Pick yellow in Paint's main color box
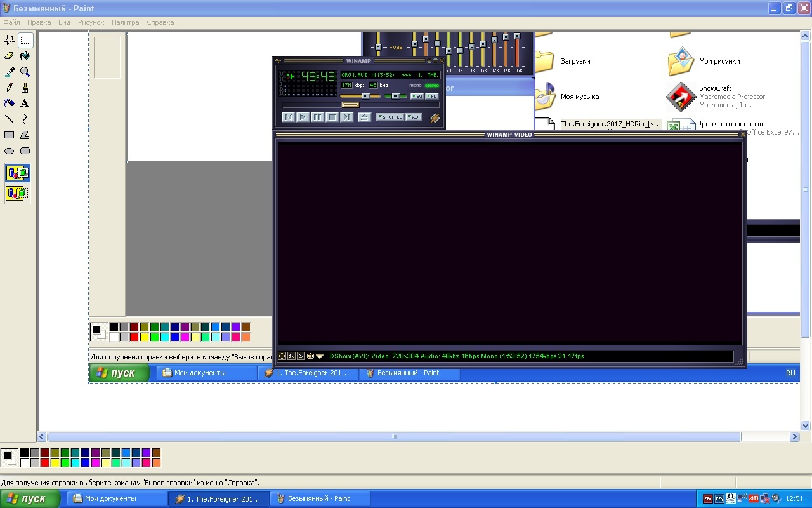This screenshot has height=508, width=812. pyautogui.click(x=55, y=463)
